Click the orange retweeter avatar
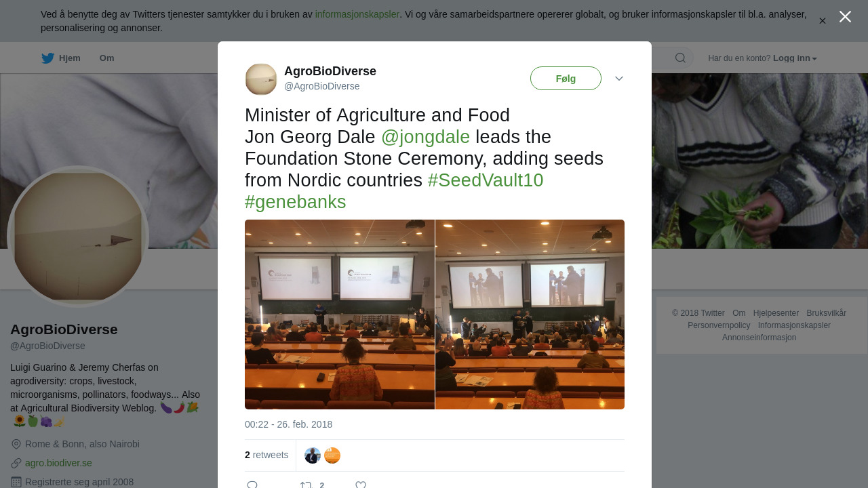Viewport: 868px width, 488px height. click(x=332, y=455)
